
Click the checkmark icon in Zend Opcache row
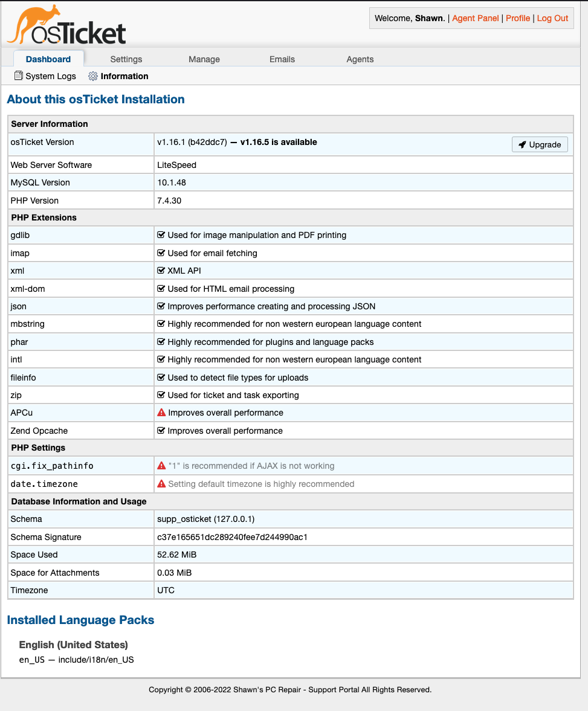click(x=161, y=430)
